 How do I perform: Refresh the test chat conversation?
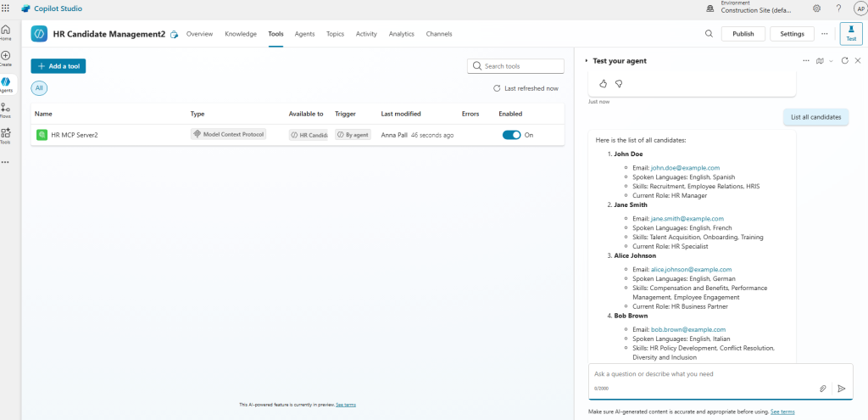[844, 61]
